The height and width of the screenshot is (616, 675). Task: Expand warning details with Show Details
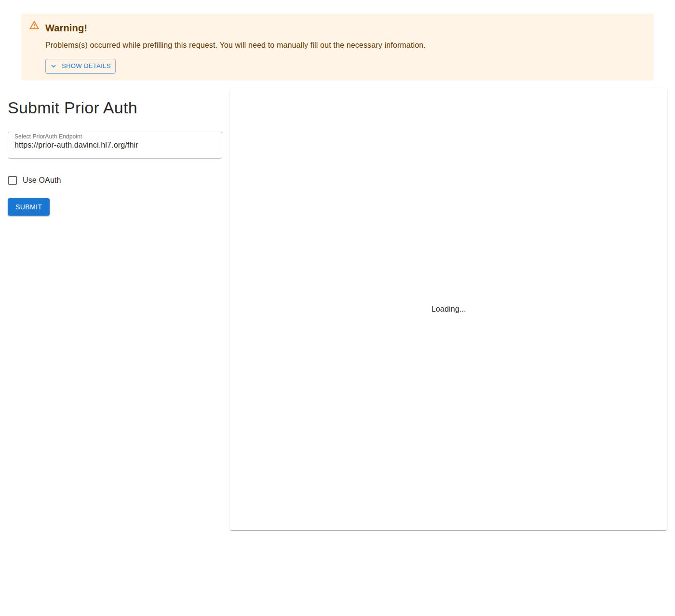click(x=81, y=66)
